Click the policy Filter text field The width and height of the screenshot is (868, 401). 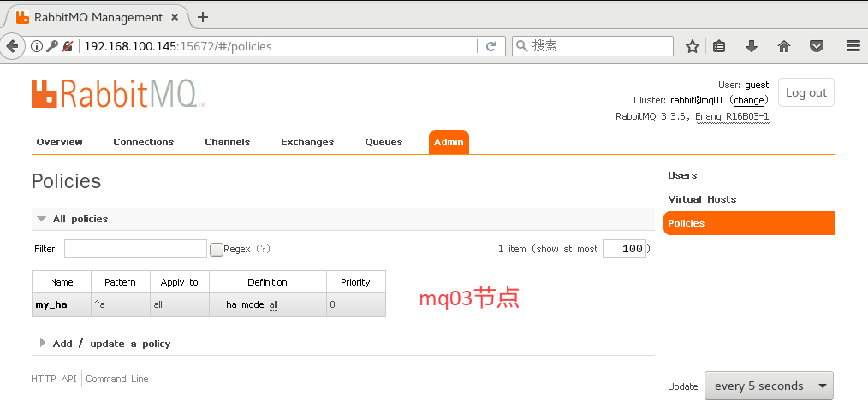coord(135,249)
